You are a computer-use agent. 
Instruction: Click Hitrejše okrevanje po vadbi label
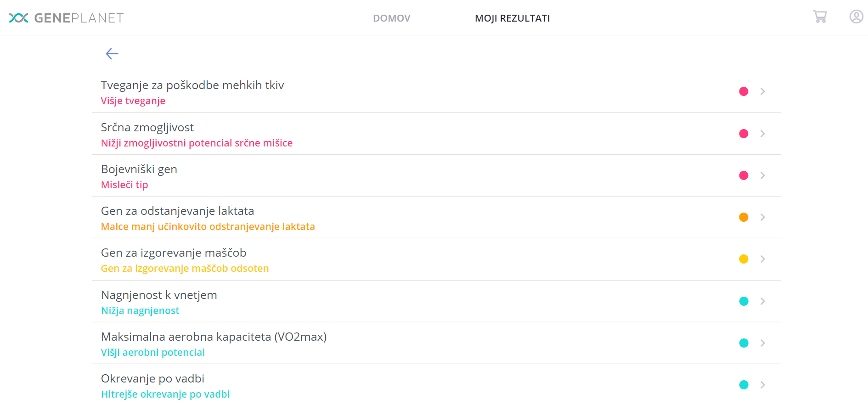(165, 394)
